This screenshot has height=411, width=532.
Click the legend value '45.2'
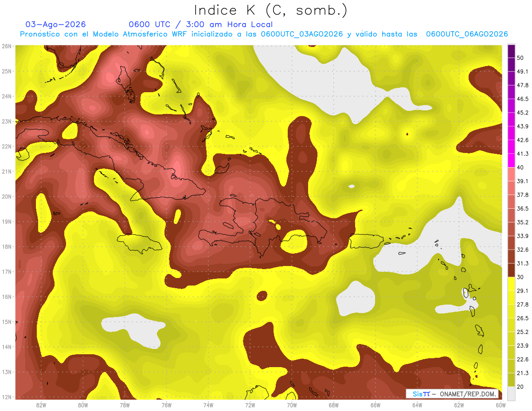point(523,113)
